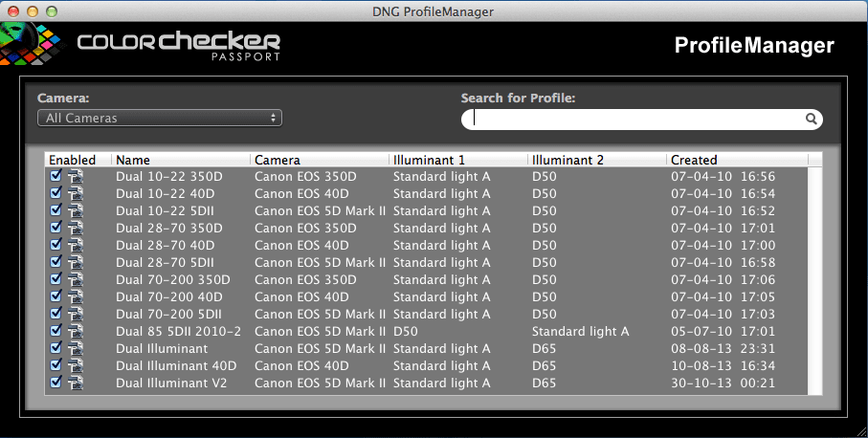
Task: Click profile icon beside Dual 85 5DII 2010-2
Action: 75,332
